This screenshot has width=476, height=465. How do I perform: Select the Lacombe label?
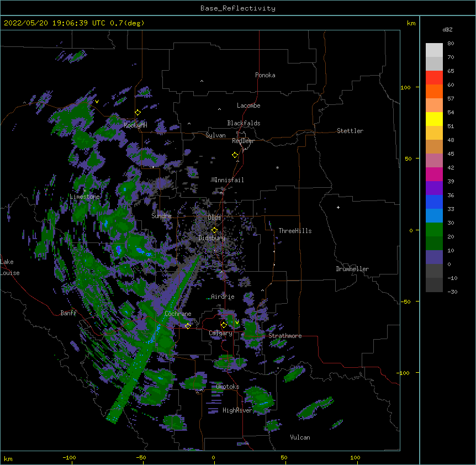(x=248, y=105)
